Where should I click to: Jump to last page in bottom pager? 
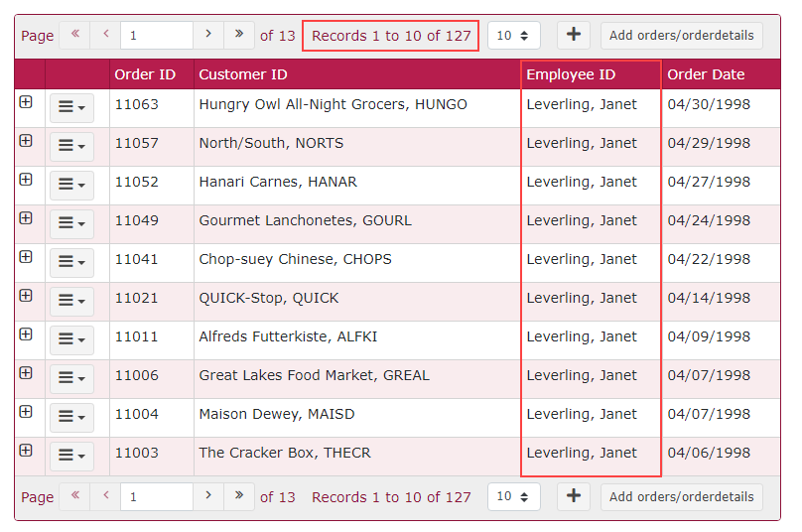[238, 496]
